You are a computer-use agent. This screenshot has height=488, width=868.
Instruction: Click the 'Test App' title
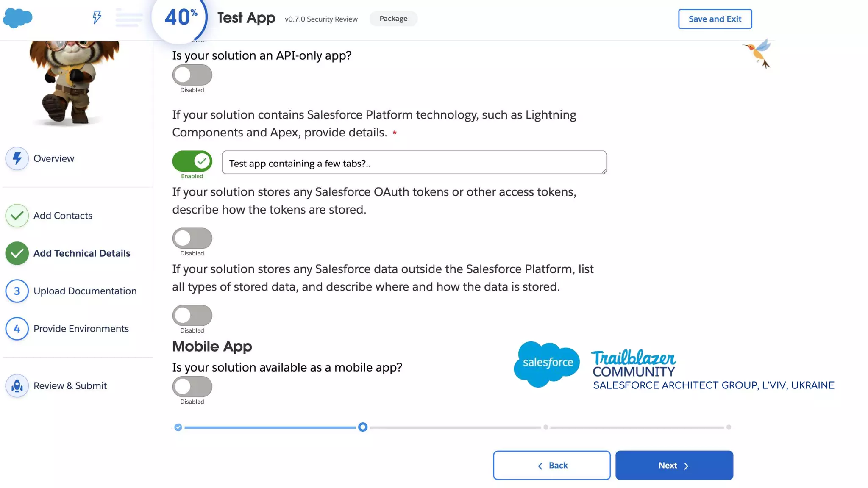click(246, 18)
